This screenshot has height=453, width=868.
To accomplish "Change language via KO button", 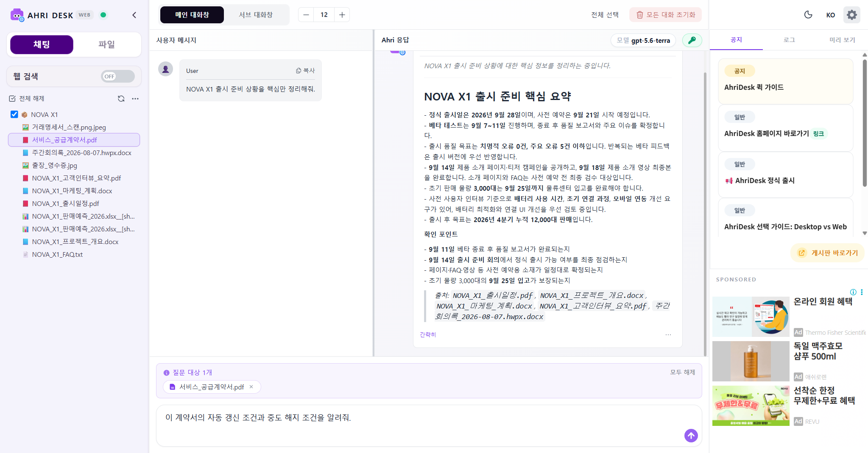I will point(830,15).
